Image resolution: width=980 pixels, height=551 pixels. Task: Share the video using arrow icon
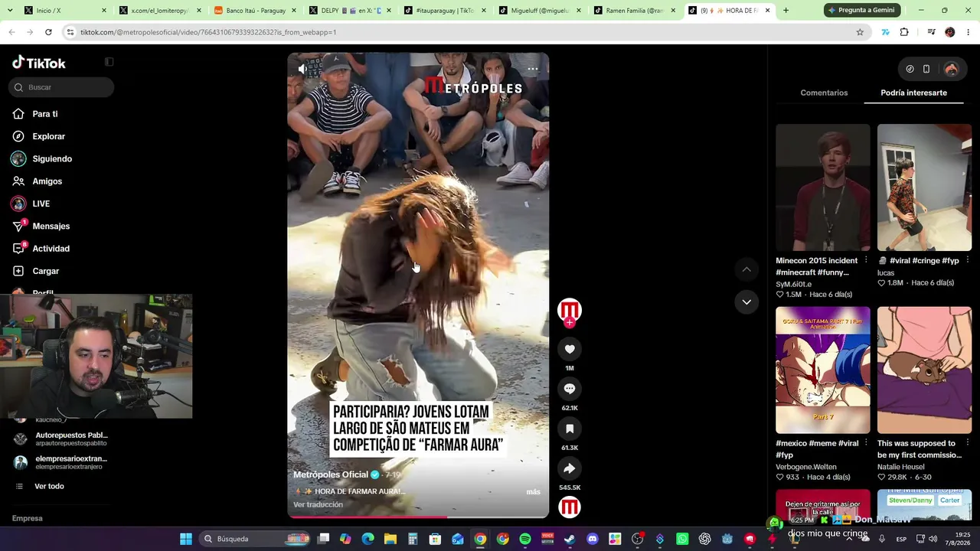point(570,468)
